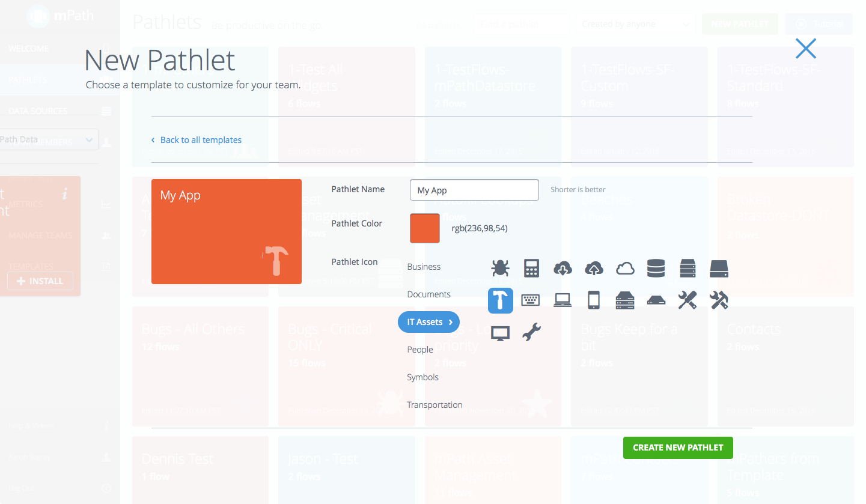
Task: Open the Business icon category
Action: 424,267
